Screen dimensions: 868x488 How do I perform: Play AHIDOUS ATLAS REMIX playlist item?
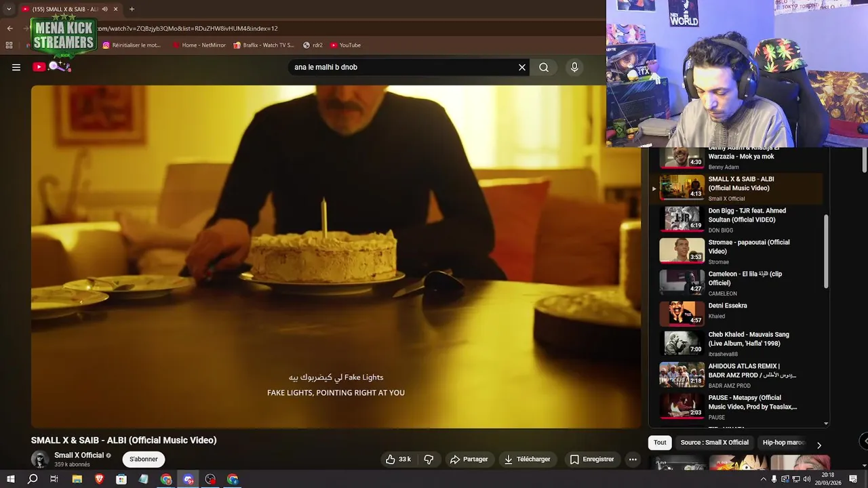tap(736, 375)
